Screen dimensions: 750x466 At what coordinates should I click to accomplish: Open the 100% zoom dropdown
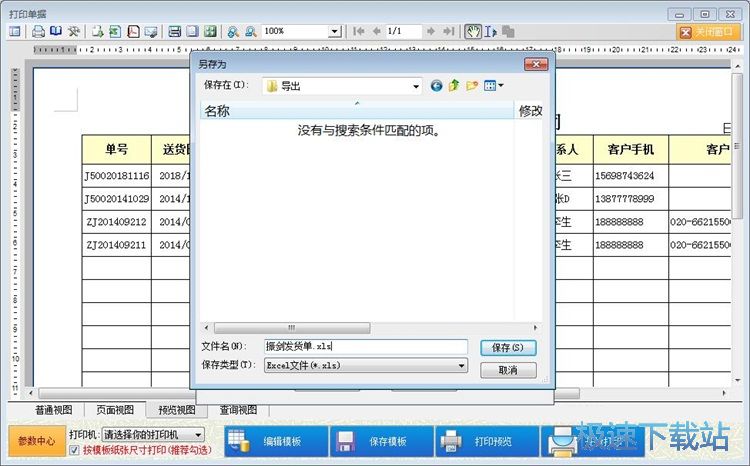[334, 32]
